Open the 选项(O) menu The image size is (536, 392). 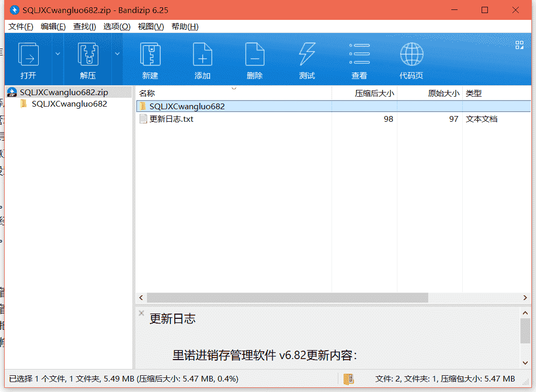(117, 27)
